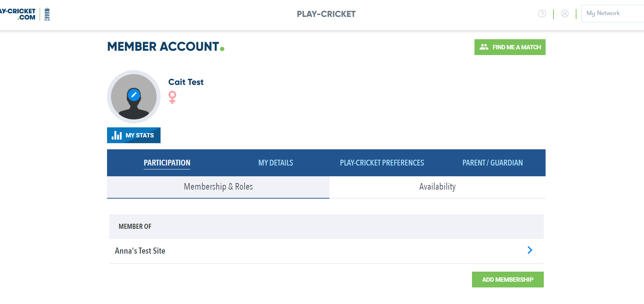Click the Cait Test name heading

pos(186,82)
